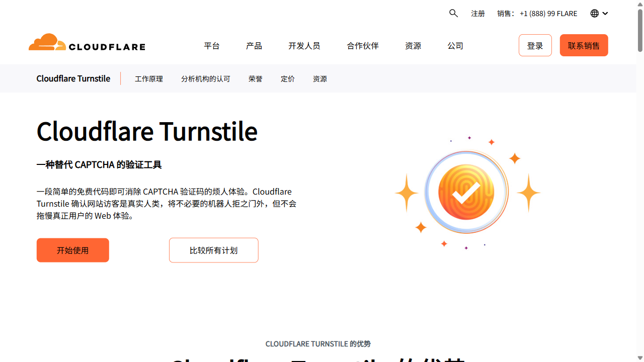This screenshot has width=644, height=362.
Task: Expand the language selector chevron
Action: coord(605,14)
